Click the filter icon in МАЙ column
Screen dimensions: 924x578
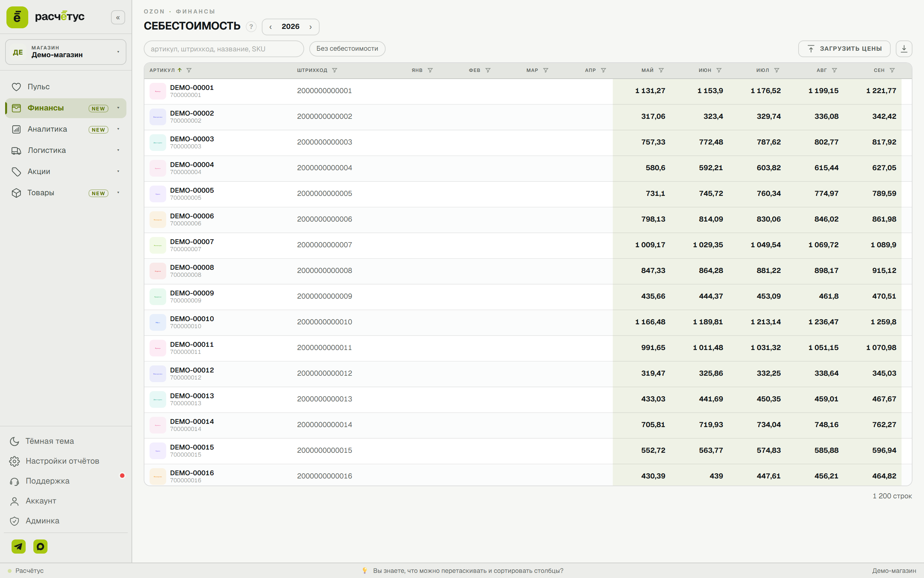pos(661,70)
